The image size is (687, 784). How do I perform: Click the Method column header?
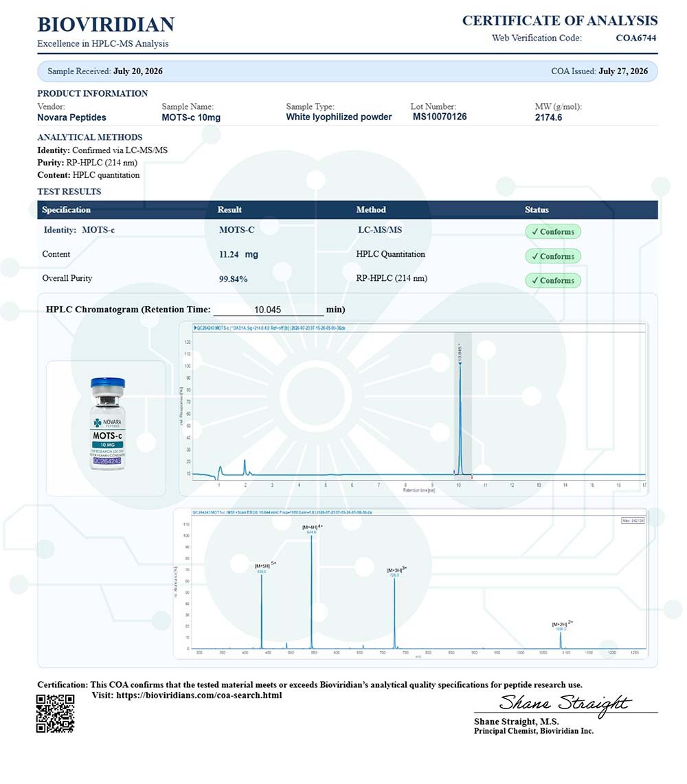pos(371,209)
